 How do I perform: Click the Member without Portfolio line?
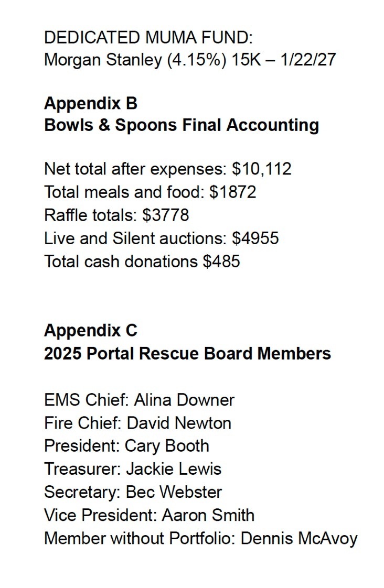[x=201, y=539]
